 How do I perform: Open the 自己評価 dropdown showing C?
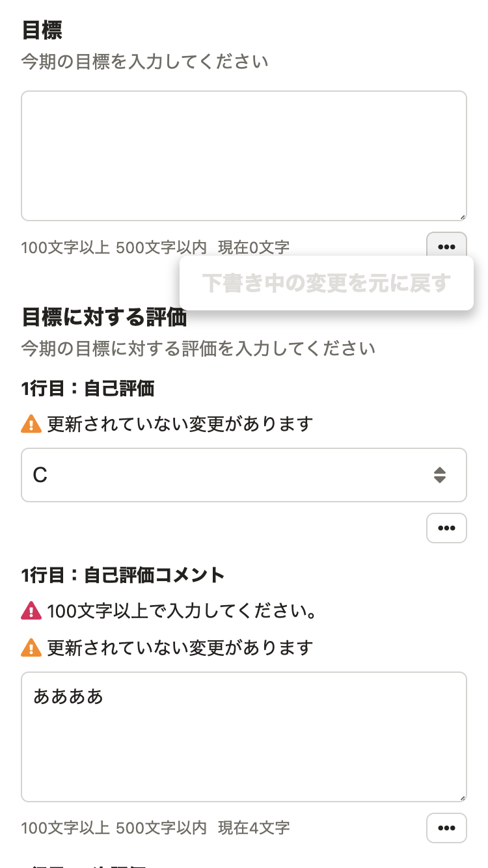(228, 475)
